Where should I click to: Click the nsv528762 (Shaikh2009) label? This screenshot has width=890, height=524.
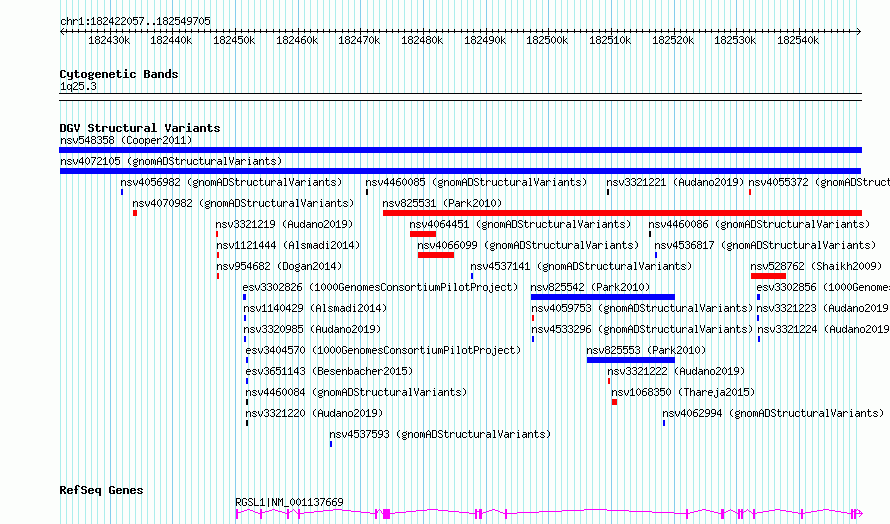click(816, 266)
